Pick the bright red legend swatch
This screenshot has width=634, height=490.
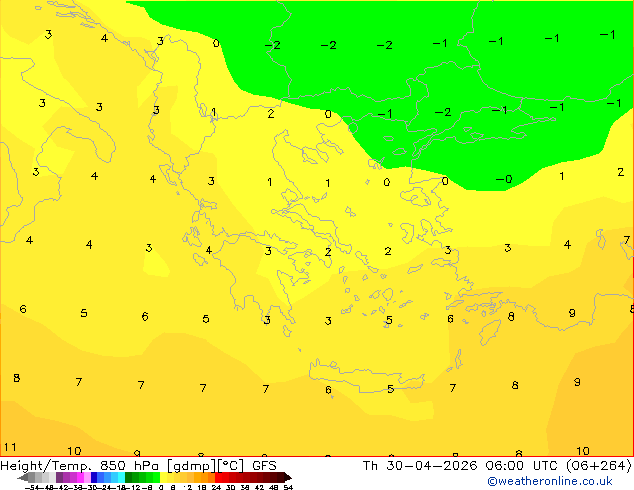pyautogui.click(x=218, y=477)
